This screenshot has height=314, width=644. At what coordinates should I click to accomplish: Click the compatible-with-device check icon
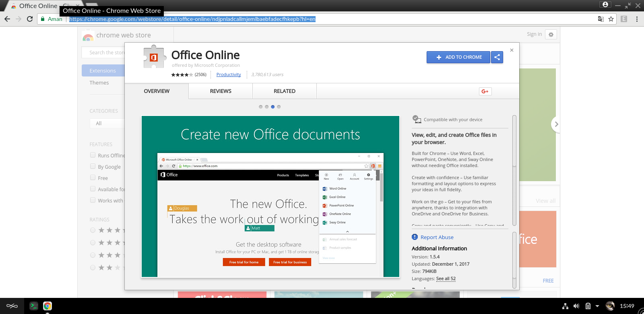417,119
